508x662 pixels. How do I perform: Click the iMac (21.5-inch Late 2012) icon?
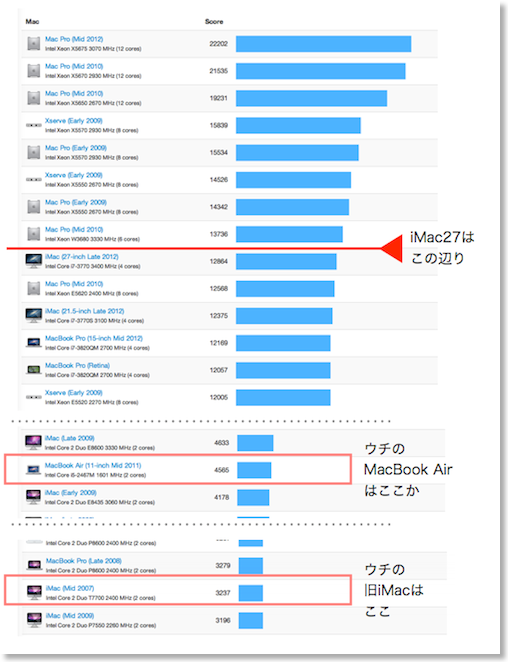(34, 315)
